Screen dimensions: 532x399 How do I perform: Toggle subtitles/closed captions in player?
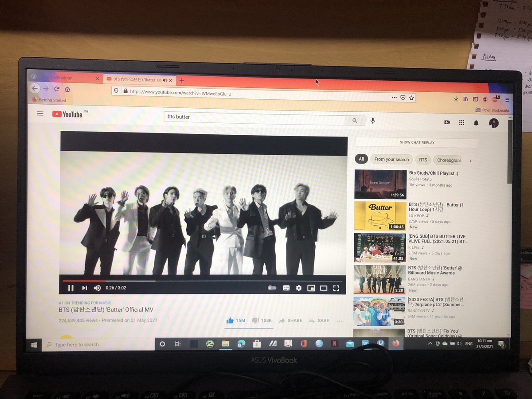coord(286,288)
